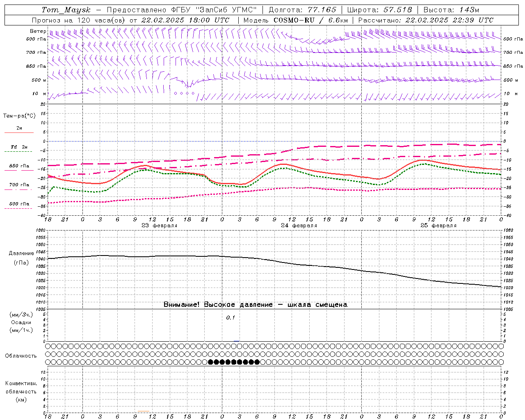The height and width of the screenshot is (420, 525).
Task: Click the 700 гПа temperature legend entry
Action: click(x=19, y=187)
